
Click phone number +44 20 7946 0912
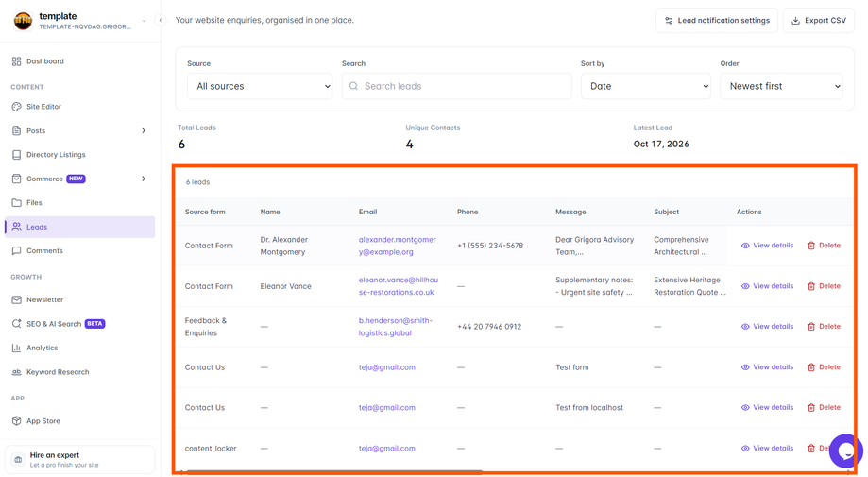click(489, 327)
